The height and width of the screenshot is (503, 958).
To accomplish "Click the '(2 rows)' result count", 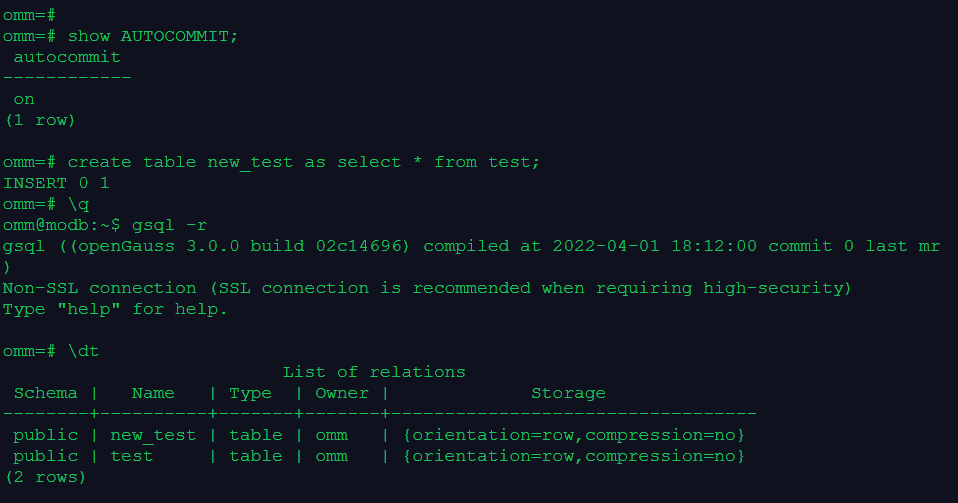I will tap(45, 477).
